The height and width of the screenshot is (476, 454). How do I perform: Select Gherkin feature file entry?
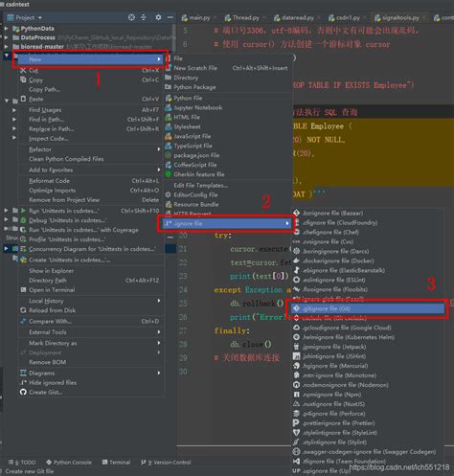point(228,174)
